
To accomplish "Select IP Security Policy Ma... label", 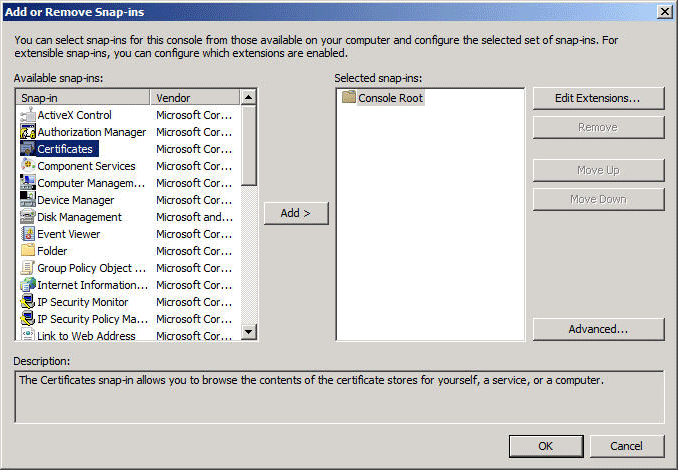I will [93, 319].
